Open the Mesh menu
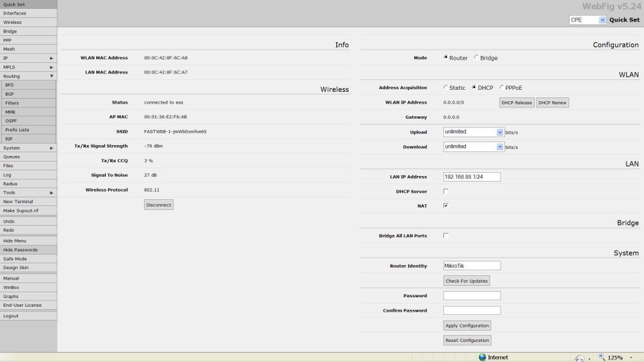The height and width of the screenshot is (362, 644). pyautogui.click(x=28, y=49)
